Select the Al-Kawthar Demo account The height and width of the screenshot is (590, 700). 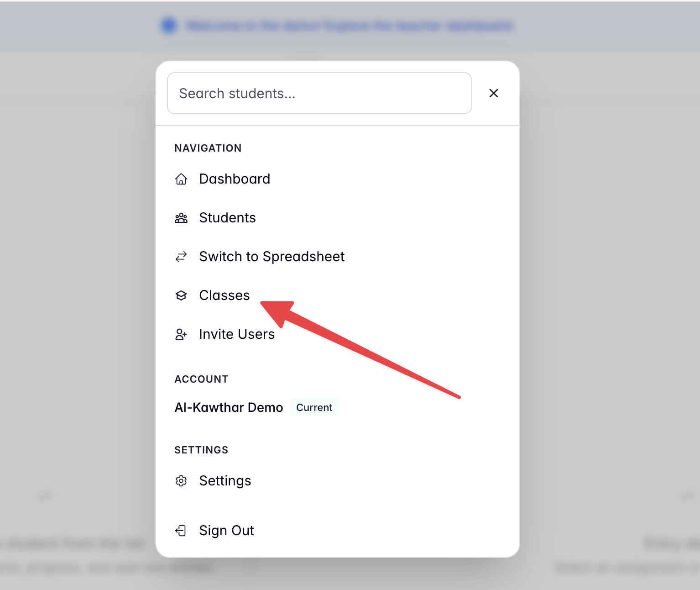[228, 407]
